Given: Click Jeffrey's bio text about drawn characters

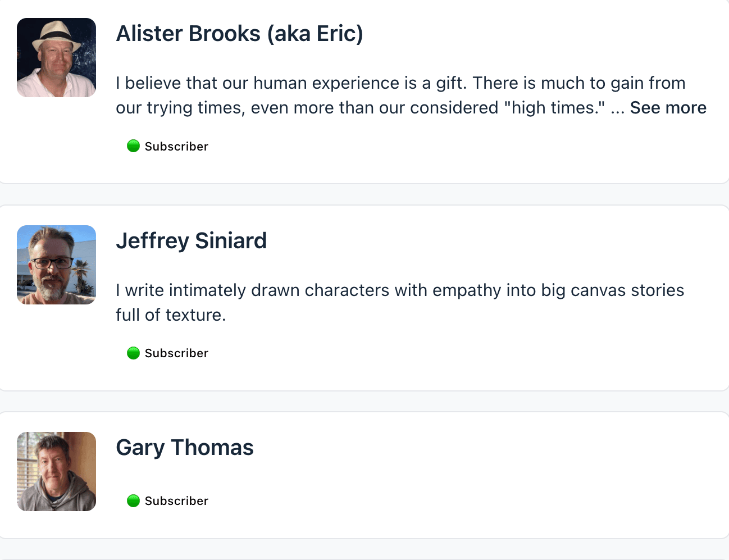Looking at the screenshot, I should point(399,290).
